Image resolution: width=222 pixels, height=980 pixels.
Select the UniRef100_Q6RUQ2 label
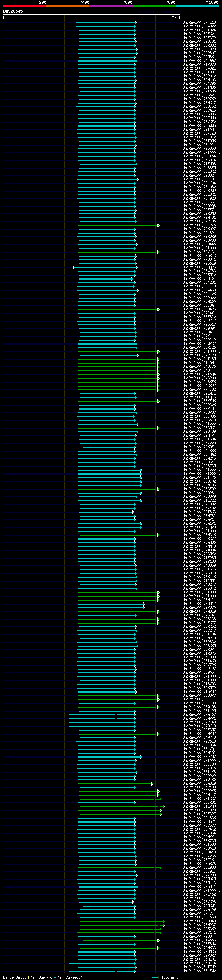pyautogui.click(x=199, y=46)
